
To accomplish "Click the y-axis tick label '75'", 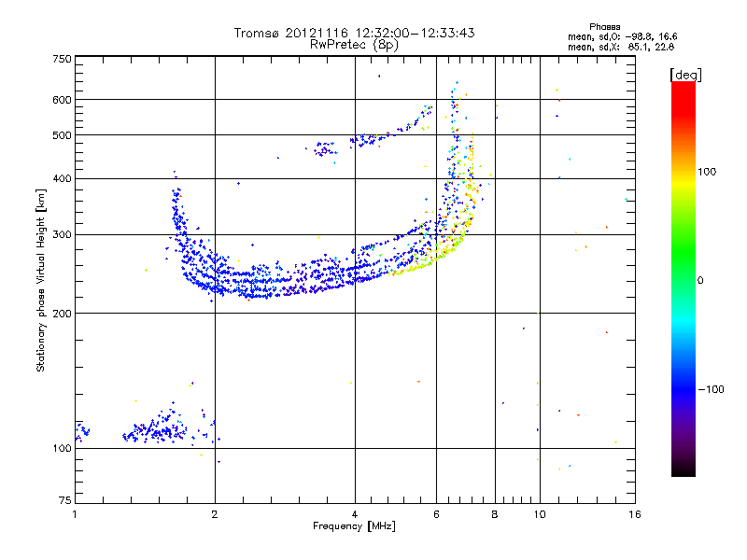I will (65, 500).
